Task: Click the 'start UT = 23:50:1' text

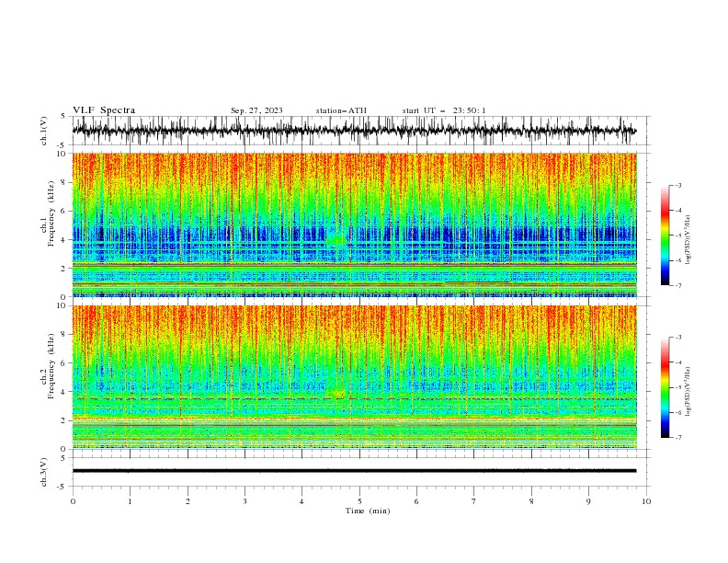Action: pyautogui.click(x=444, y=110)
